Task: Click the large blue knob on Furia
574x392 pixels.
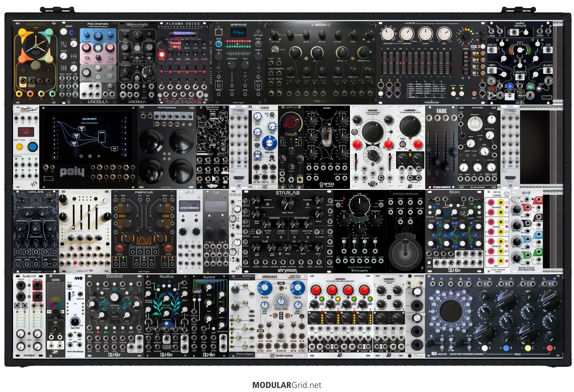Action: pyautogui.click(x=270, y=143)
